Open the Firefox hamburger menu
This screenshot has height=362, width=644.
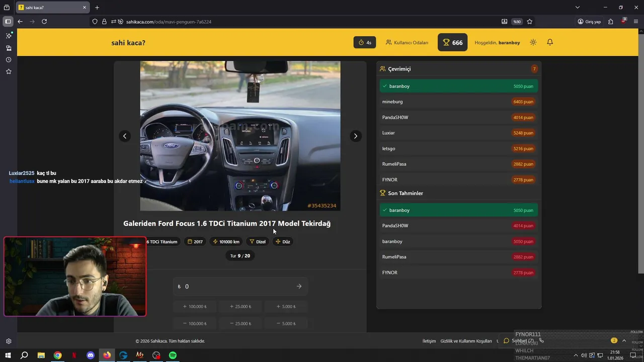(636, 22)
